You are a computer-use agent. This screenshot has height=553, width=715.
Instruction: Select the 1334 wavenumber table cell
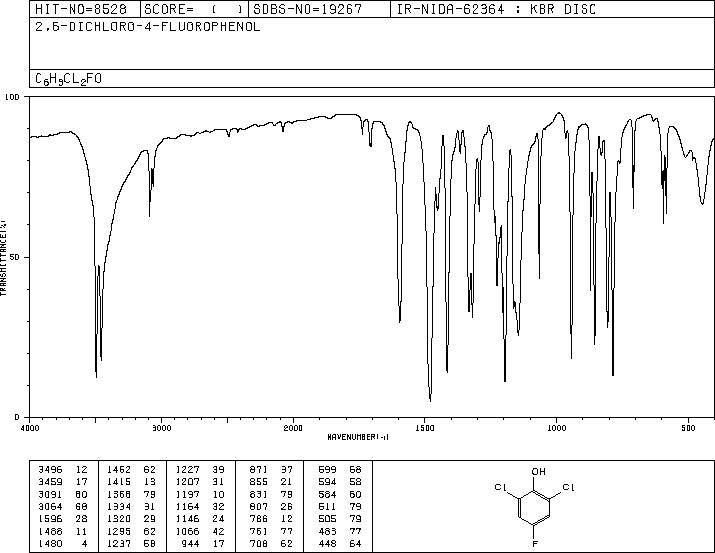(119, 506)
